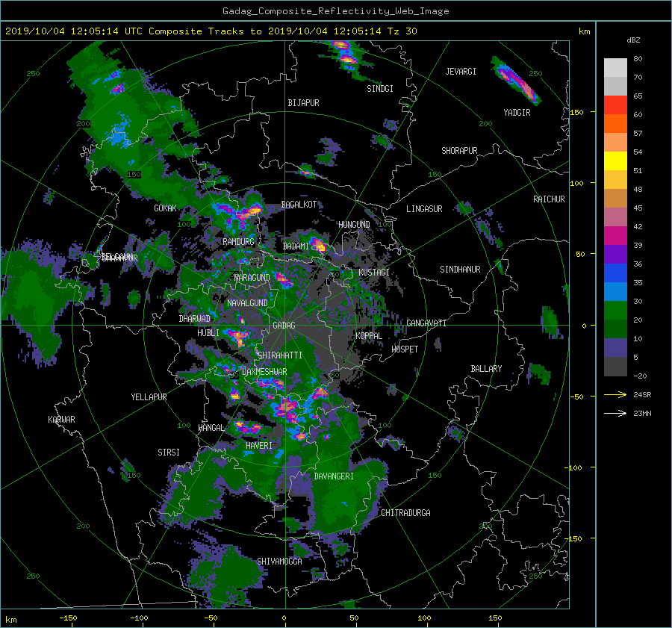Click the bottom axis 100 km tick label
Image resolution: width=672 pixels, height=628 pixels.
click(x=424, y=618)
